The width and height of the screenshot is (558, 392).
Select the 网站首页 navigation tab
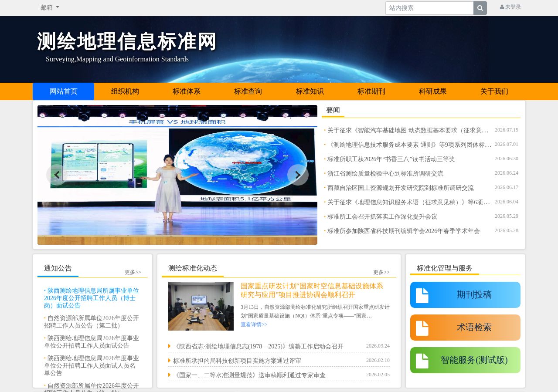click(64, 91)
